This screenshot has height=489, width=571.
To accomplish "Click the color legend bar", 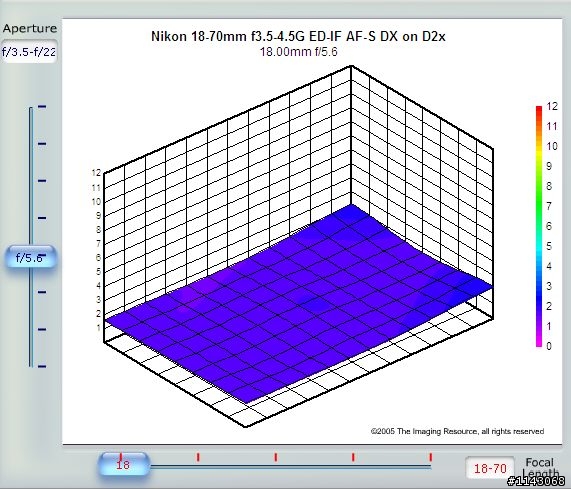I will click(539, 226).
